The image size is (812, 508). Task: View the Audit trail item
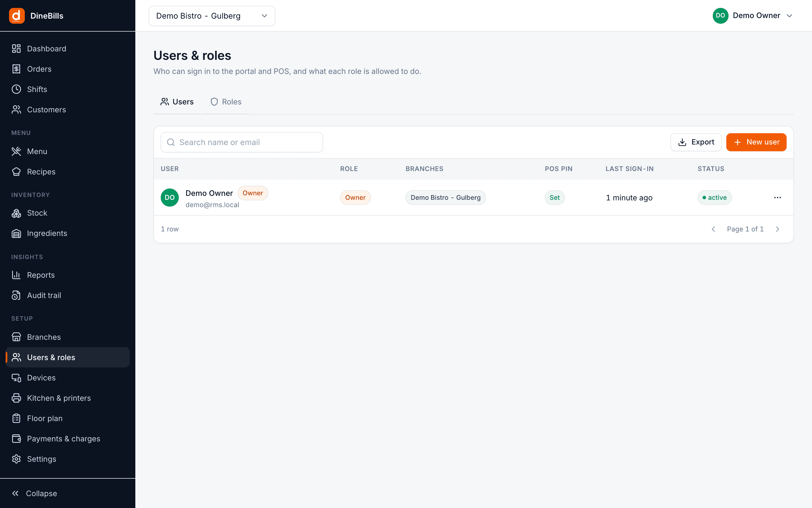pos(67,295)
